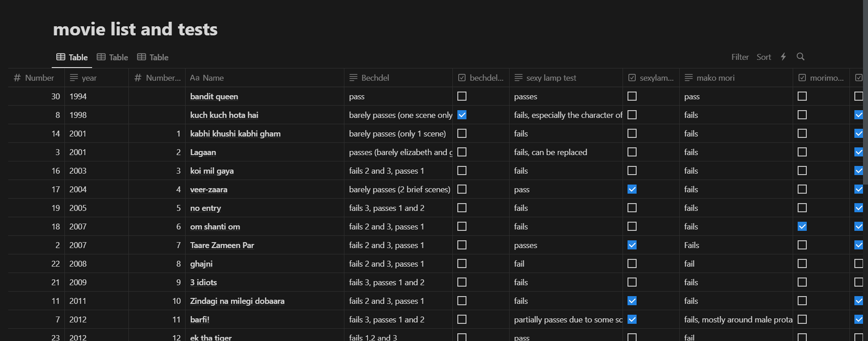The width and height of the screenshot is (868, 341).
Task: Open the Taare Zameen Par page
Action: coord(222,245)
